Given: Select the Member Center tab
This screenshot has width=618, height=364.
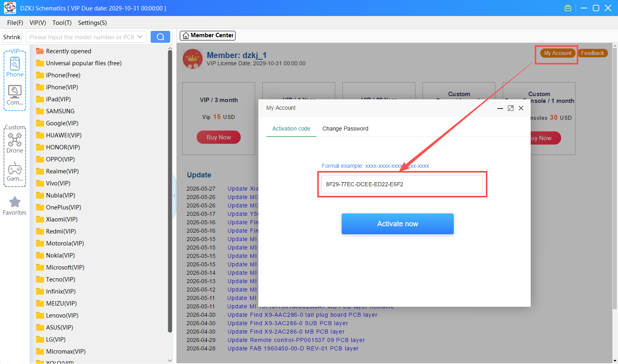Looking at the screenshot, I should [207, 36].
